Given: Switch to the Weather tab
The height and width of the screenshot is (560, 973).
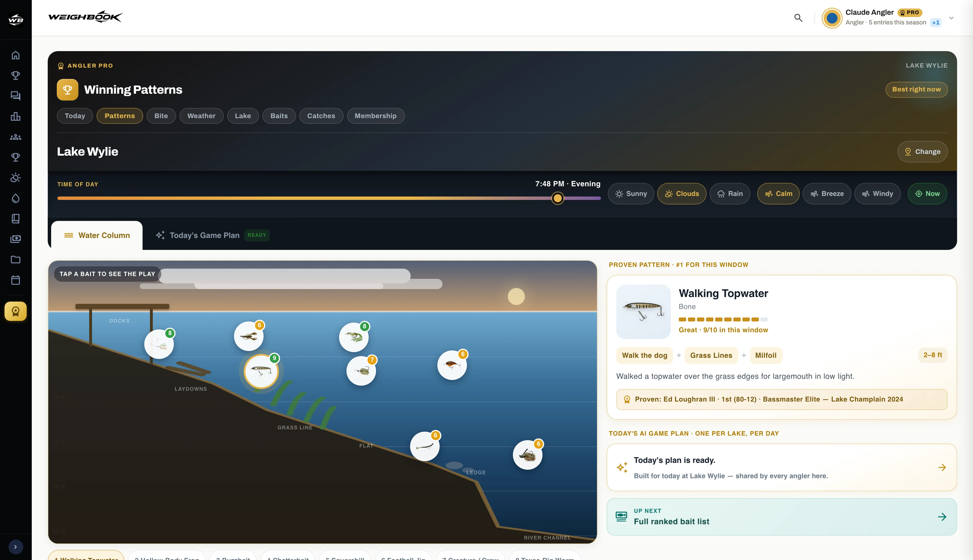Looking at the screenshot, I should (202, 116).
